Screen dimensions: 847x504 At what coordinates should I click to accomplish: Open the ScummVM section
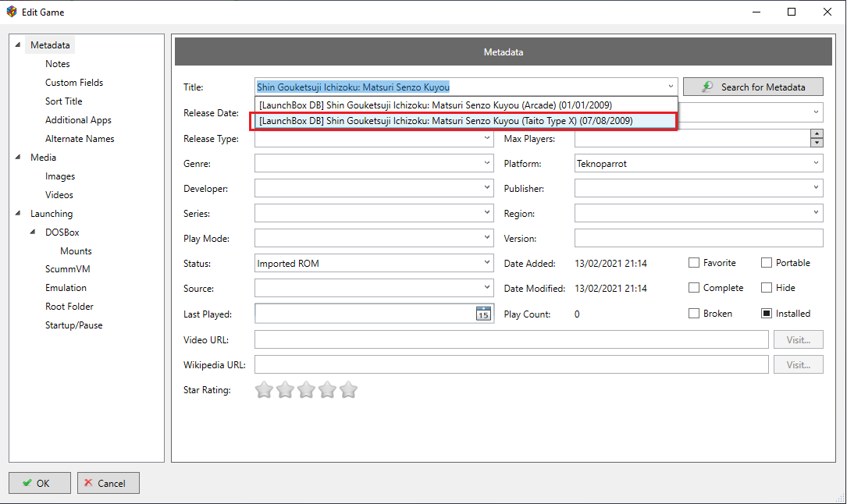(x=67, y=268)
